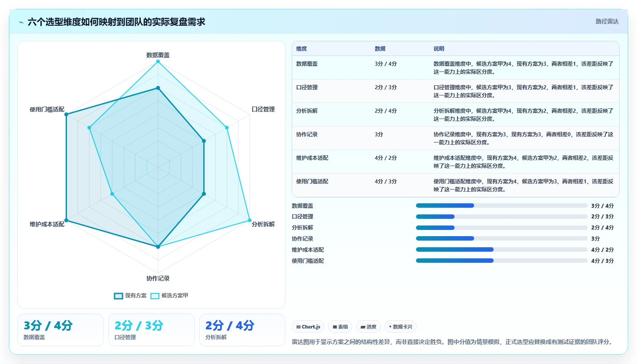The width and height of the screenshot is (637, 364).
Task: Toggle the 现有方案 legend swatch
Action: 118,296
